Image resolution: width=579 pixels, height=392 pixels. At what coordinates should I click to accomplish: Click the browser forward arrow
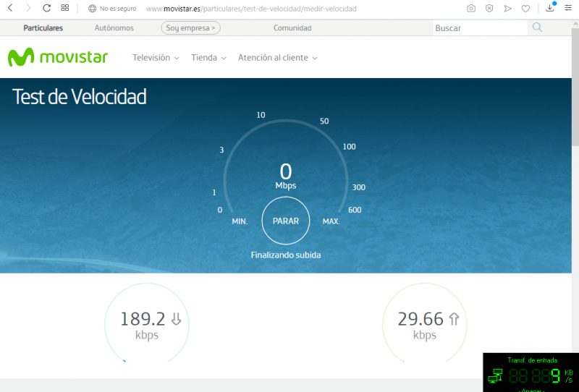(x=28, y=8)
